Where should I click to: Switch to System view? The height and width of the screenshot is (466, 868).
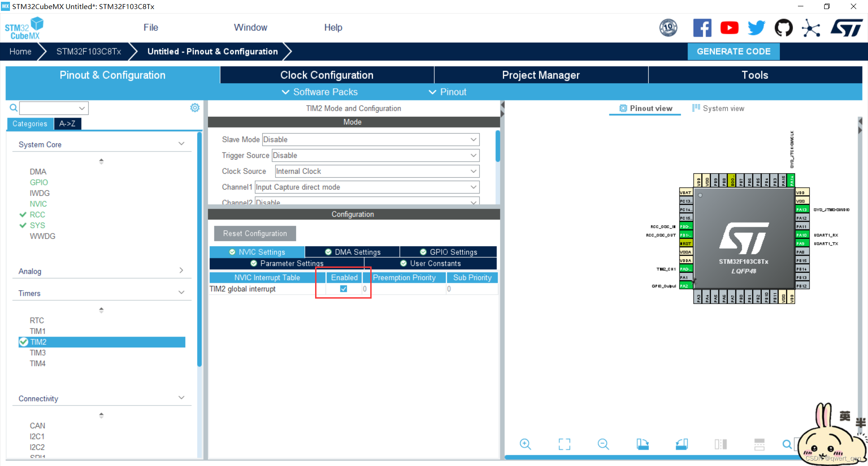click(718, 108)
